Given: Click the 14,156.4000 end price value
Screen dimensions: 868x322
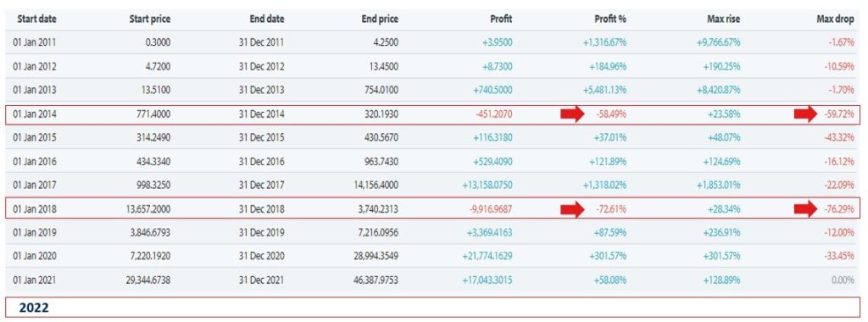Looking at the screenshot, I should click(374, 186).
